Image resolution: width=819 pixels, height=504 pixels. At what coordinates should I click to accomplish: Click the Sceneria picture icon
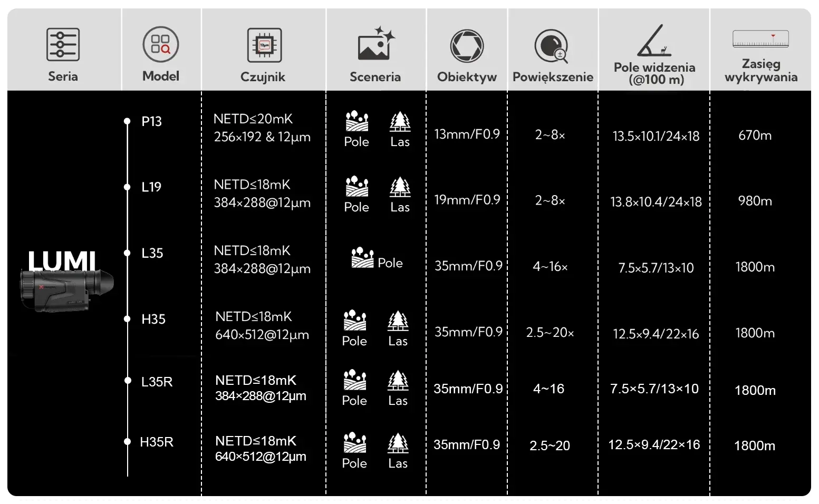pos(375,44)
